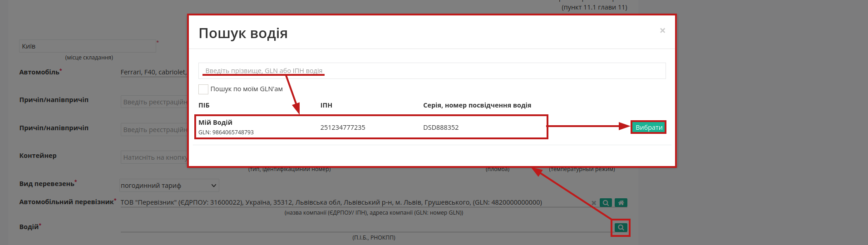Click the Контейнер input field
The height and width of the screenshot is (245, 868).
click(x=154, y=157)
